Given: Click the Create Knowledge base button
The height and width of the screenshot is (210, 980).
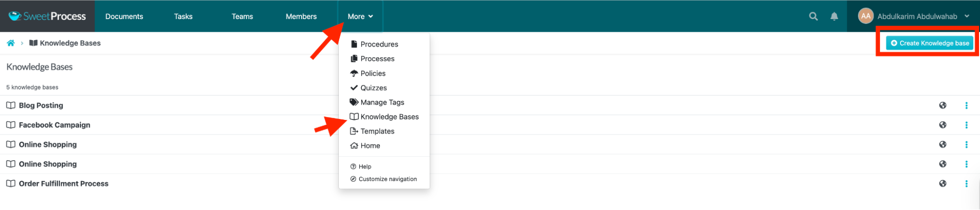Looking at the screenshot, I should pos(930,43).
